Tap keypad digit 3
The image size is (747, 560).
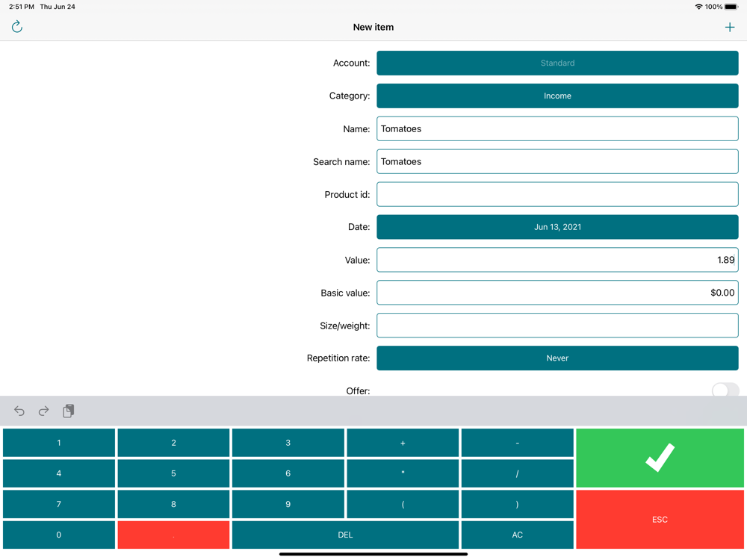click(288, 443)
